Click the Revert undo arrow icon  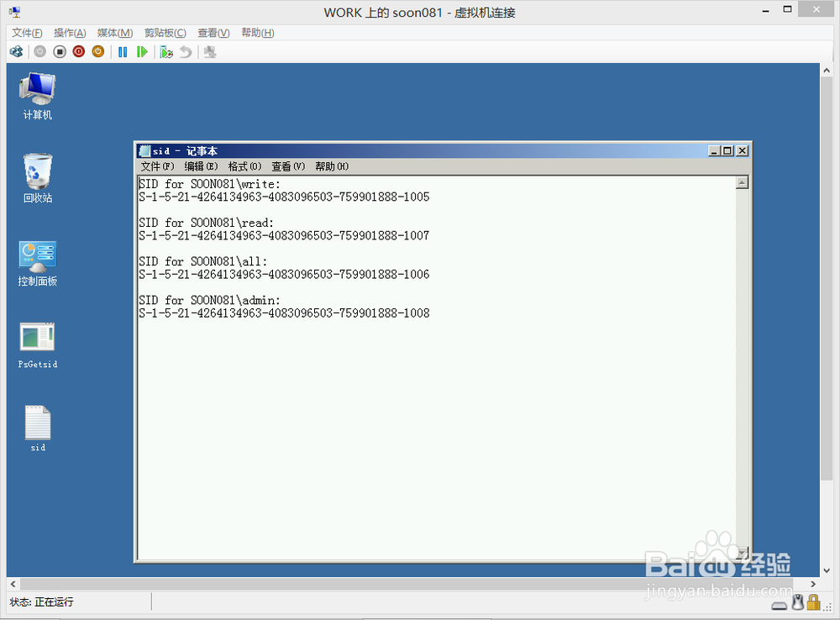186,52
